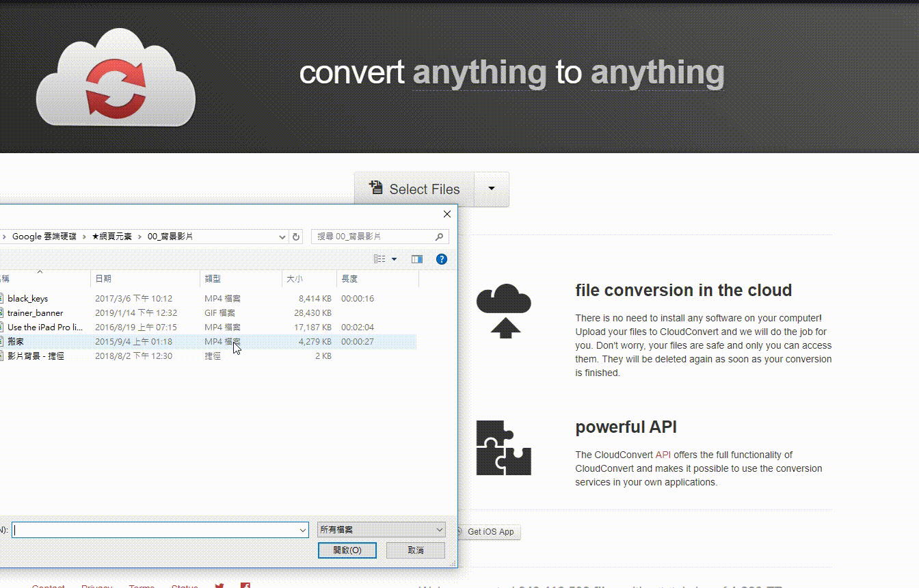919x588 pixels.
Task: Click the blue help question mark icon
Action: [442, 259]
